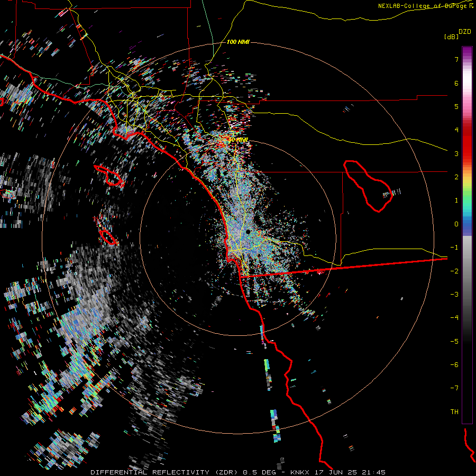Click the (ZDR) abbreviation in the caption
The height and width of the screenshot is (476, 476).
226,472
